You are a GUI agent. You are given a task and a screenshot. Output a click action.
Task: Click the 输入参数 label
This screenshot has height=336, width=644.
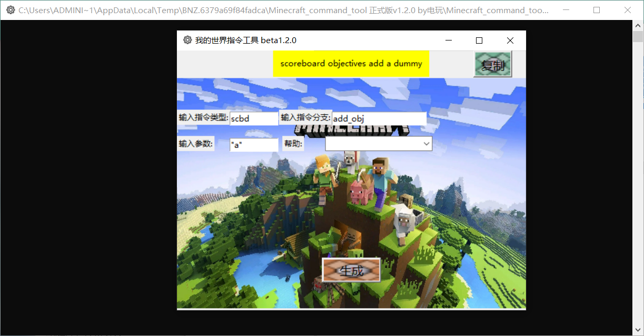[195, 144]
